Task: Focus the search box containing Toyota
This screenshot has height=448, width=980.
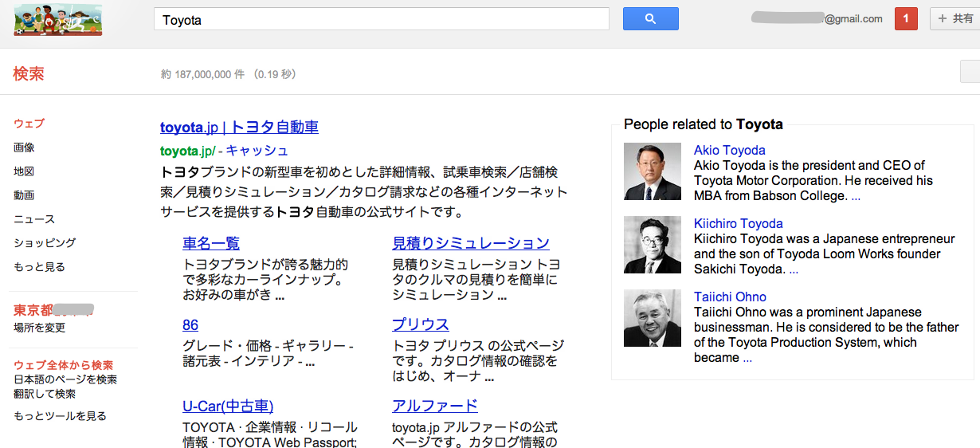Action: (x=381, y=19)
